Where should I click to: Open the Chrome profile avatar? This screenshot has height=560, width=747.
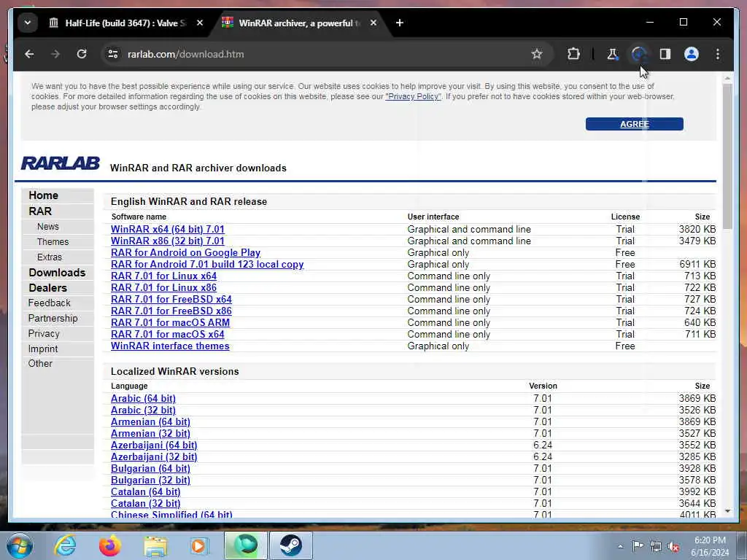(692, 54)
